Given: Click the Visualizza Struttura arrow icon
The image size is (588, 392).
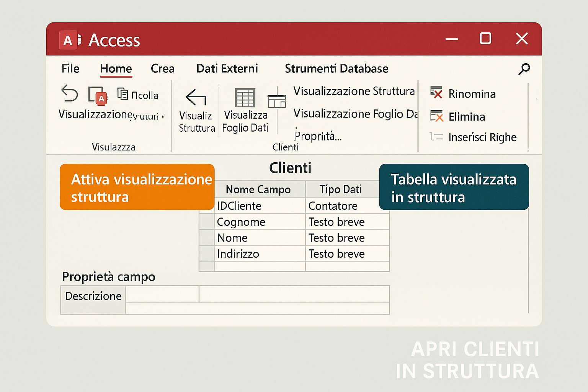Looking at the screenshot, I should pos(196,97).
